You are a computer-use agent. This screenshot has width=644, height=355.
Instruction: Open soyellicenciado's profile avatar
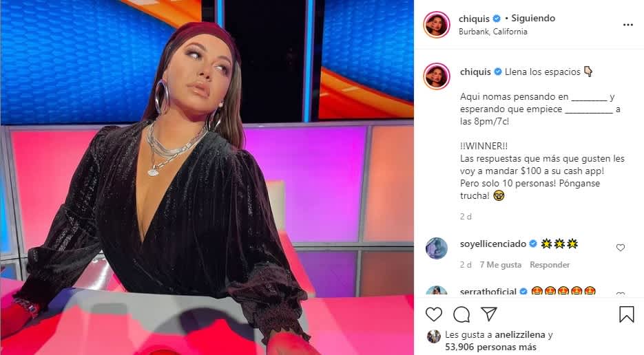[x=437, y=248]
